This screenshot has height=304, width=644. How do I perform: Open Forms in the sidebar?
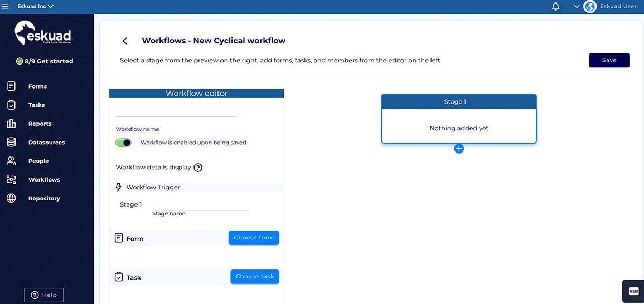click(37, 86)
